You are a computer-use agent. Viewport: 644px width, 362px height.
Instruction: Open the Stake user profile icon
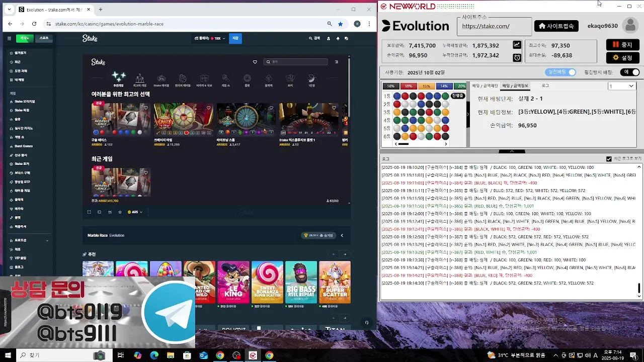click(329, 38)
